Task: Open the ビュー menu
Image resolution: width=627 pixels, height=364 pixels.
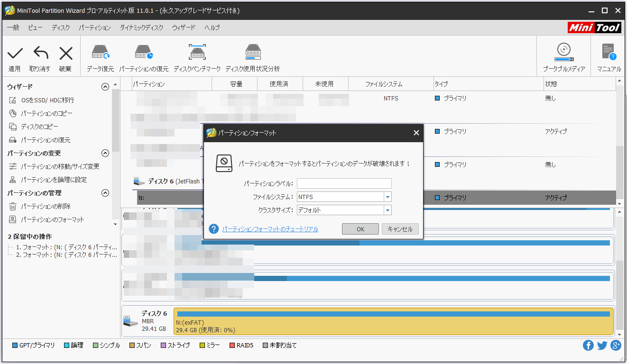Action: (x=35, y=28)
